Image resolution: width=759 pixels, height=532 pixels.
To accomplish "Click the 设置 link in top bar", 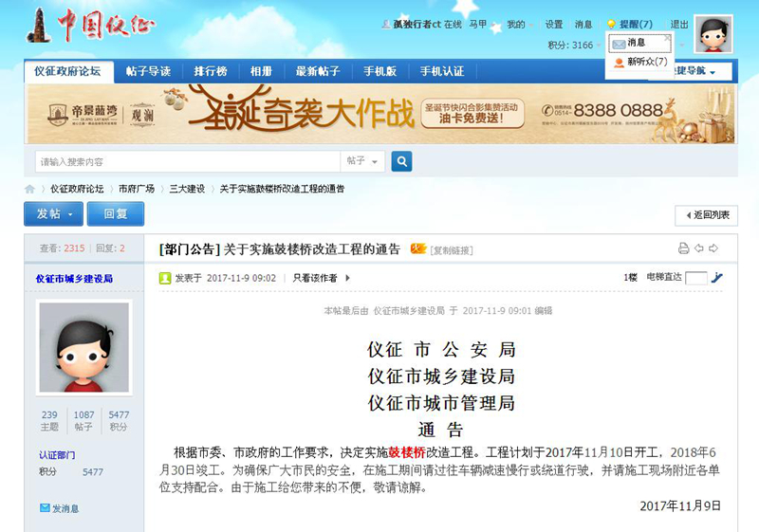I will (554, 25).
